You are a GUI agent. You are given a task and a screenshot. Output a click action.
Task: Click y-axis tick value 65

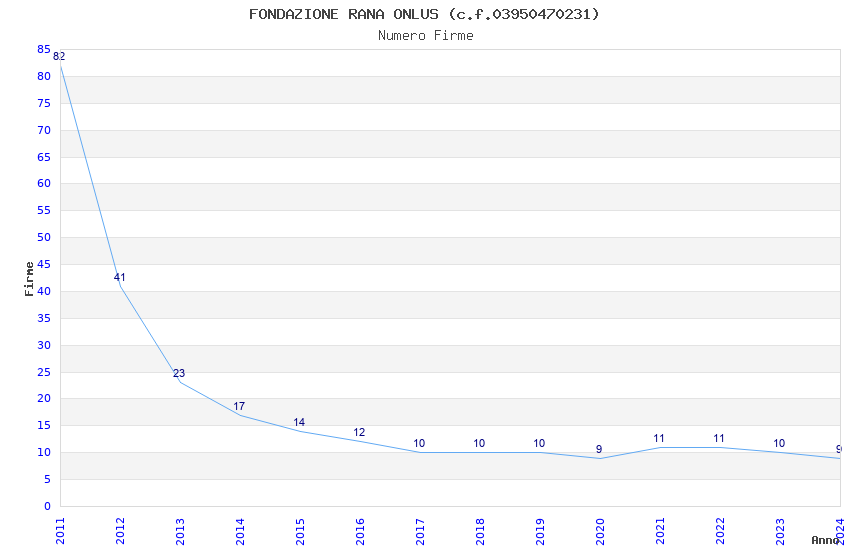[x=44, y=157]
